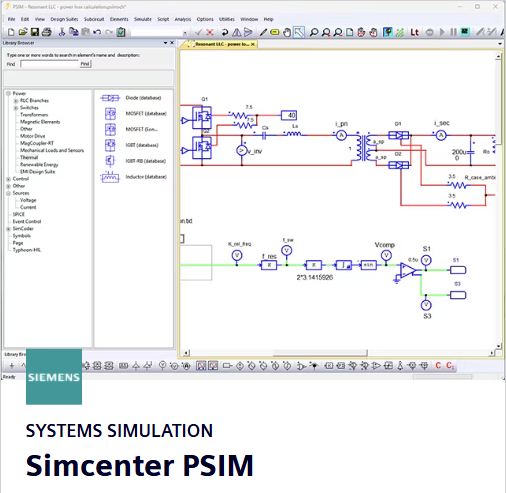Image resolution: width=506 pixels, height=493 pixels.
Task: Select Transformers in library tree
Action: [34, 115]
